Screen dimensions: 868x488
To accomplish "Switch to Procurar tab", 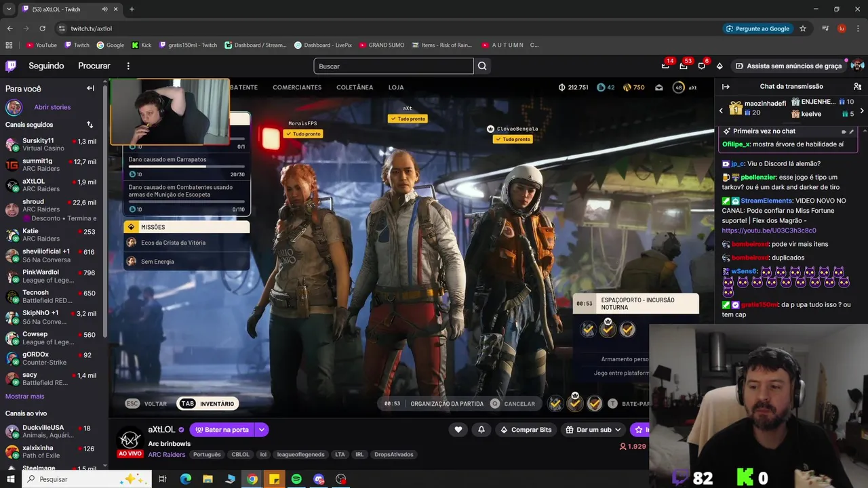I will (94, 66).
